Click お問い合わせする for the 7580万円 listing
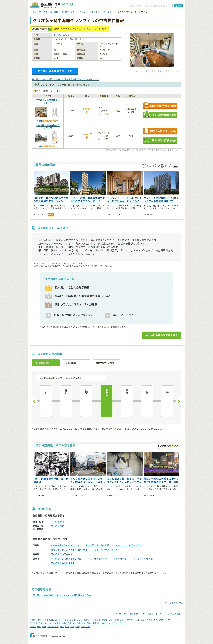 click(x=160, y=131)
